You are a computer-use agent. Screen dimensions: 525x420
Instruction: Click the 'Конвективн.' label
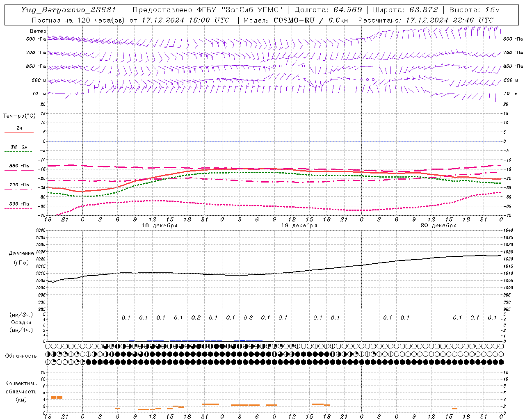pyautogui.click(x=21, y=383)
